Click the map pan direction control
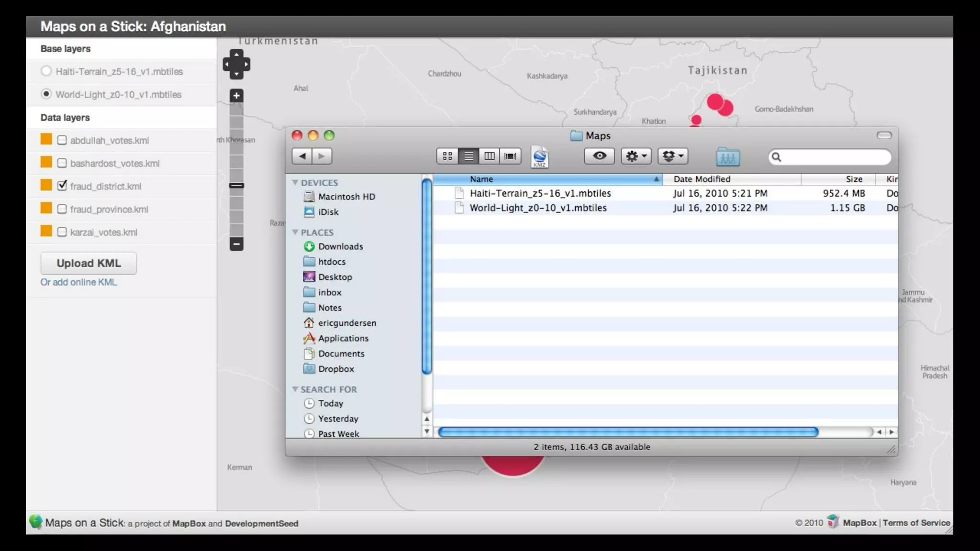The height and width of the screenshot is (551, 980). pos(236,64)
